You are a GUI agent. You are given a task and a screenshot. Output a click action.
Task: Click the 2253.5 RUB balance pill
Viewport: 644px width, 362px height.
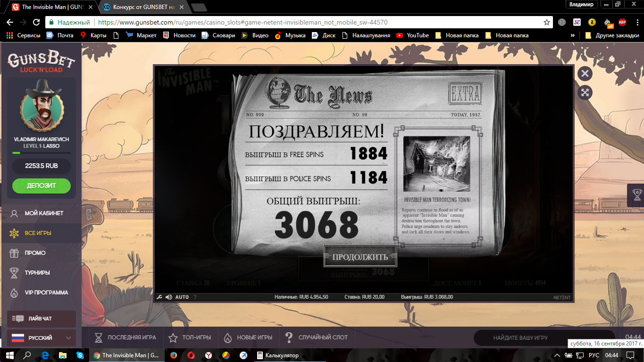tap(42, 166)
